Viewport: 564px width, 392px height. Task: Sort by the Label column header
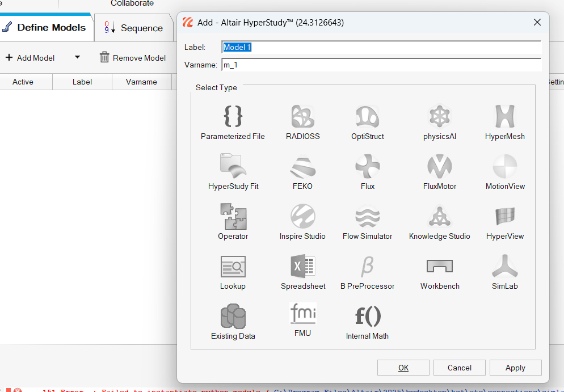point(82,82)
